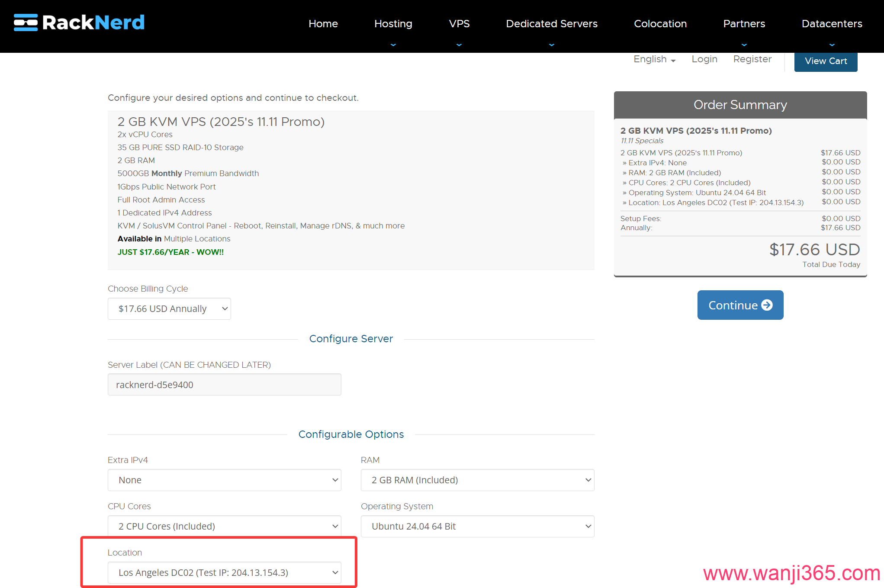Screen dimensions: 884x588
Task: Click the chevron under Datacenters
Action: [832, 45]
